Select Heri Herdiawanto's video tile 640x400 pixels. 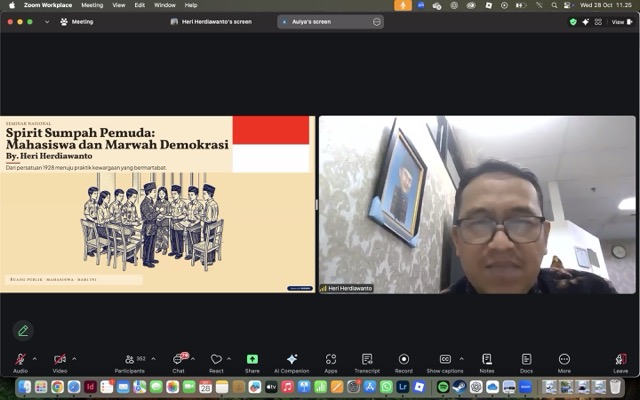(477, 204)
